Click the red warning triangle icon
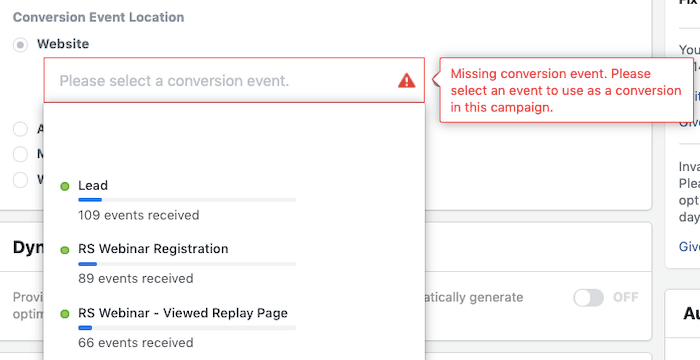This screenshot has width=700, height=360. pyautogui.click(x=406, y=80)
